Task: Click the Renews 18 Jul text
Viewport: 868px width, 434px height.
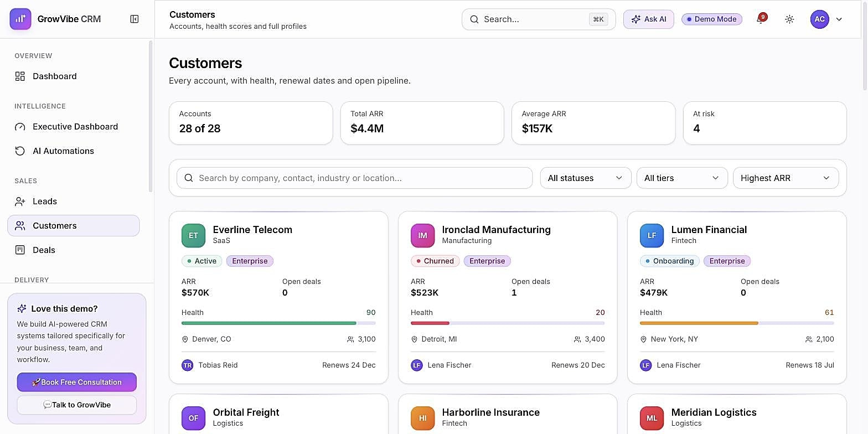Action: pyautogui.click(x=810, y=365)
